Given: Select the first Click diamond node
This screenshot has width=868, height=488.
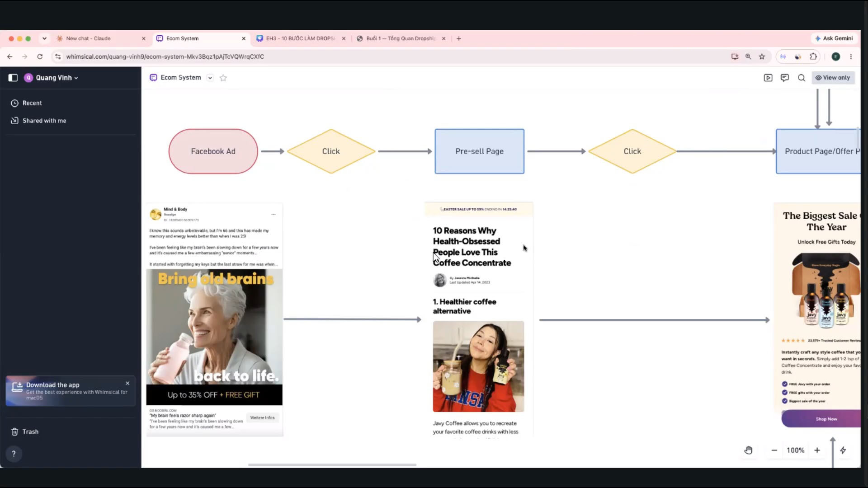Looking at the screenshot, I should click(x=331, y=151).
